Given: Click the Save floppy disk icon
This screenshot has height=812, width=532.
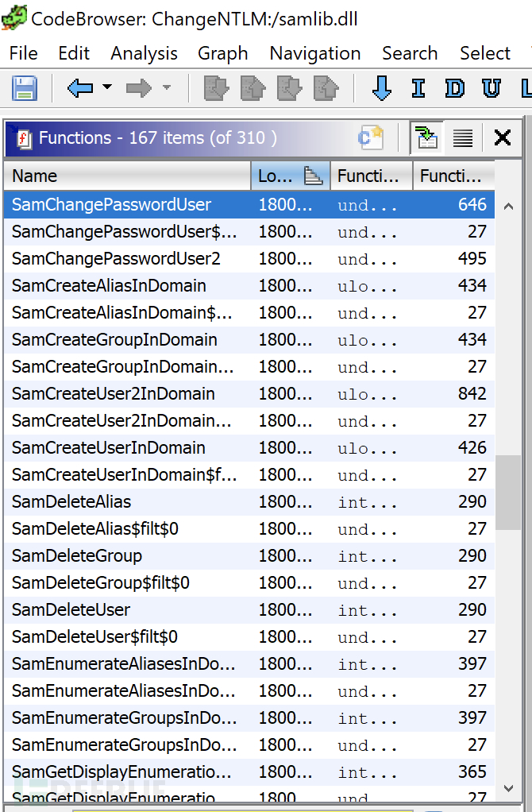Looking at the screenshot, I should point(25,88).
